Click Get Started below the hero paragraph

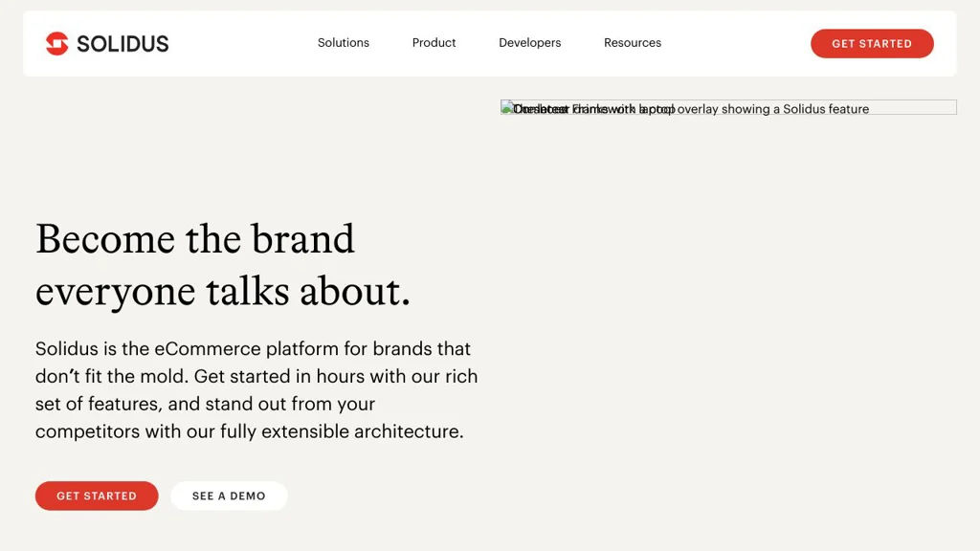point(97,496)
